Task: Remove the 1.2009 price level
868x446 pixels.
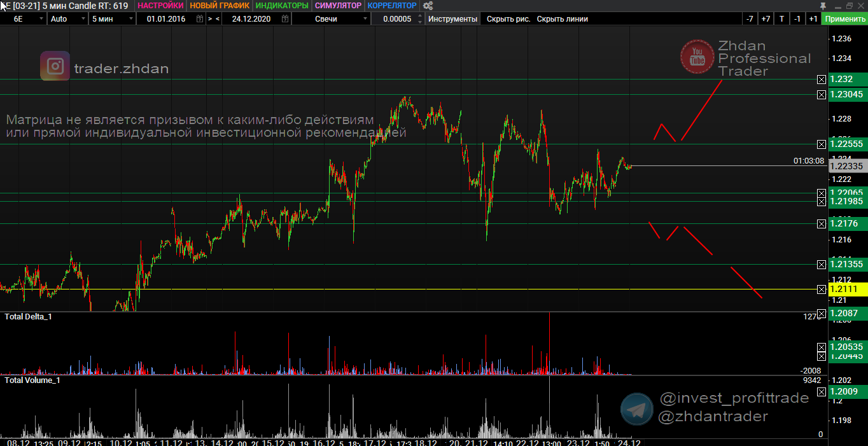Action: click(822, 391)
